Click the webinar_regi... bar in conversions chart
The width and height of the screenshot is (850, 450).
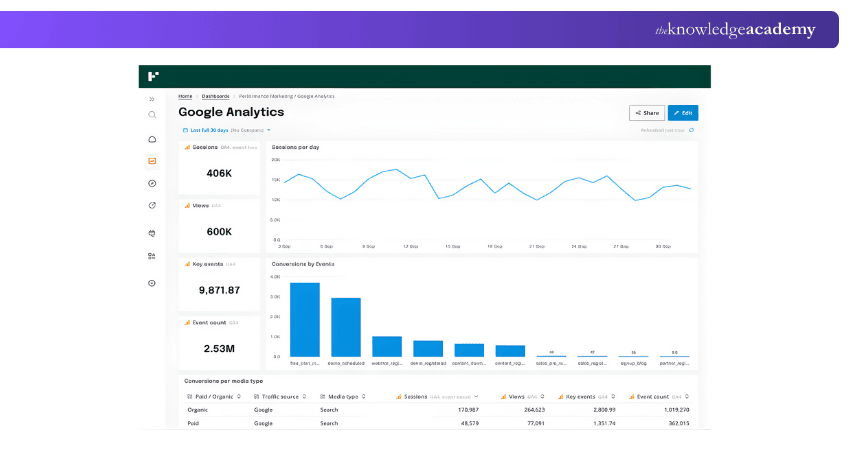387,346
